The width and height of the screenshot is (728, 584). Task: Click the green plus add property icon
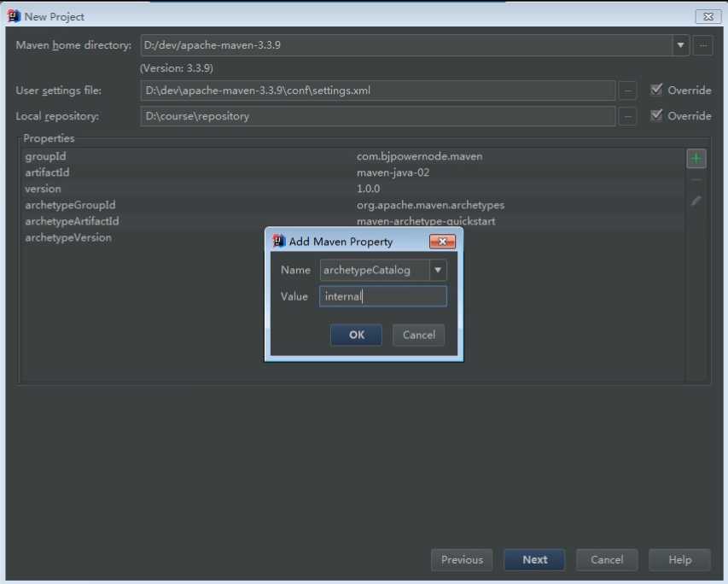(x=696, y=159)
